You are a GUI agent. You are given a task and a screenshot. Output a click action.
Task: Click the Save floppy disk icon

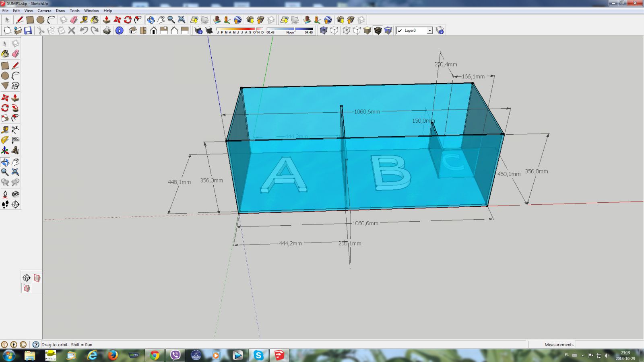[x=28, y=31]
